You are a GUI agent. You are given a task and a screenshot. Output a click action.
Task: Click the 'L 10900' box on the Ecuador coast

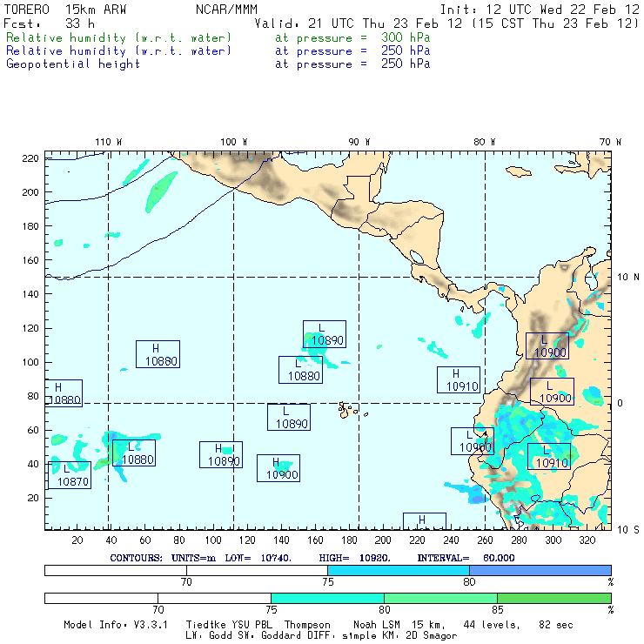pyautogui.click(x=473, y=441)
